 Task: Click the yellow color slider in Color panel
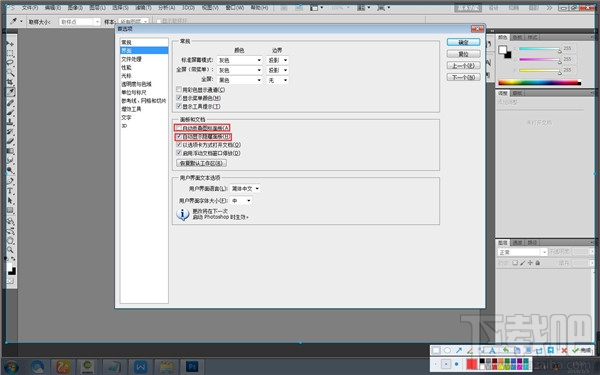[540, 70]
